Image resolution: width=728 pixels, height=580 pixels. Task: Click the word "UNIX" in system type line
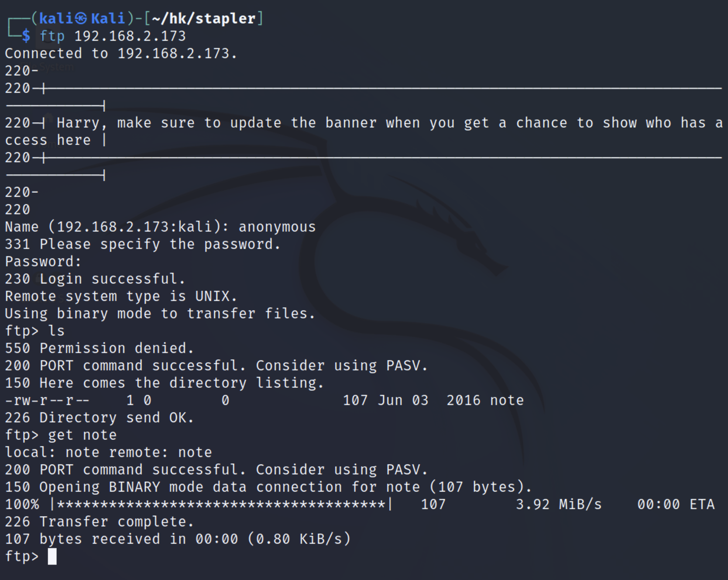pyautogui.click(x=213, y=296)
